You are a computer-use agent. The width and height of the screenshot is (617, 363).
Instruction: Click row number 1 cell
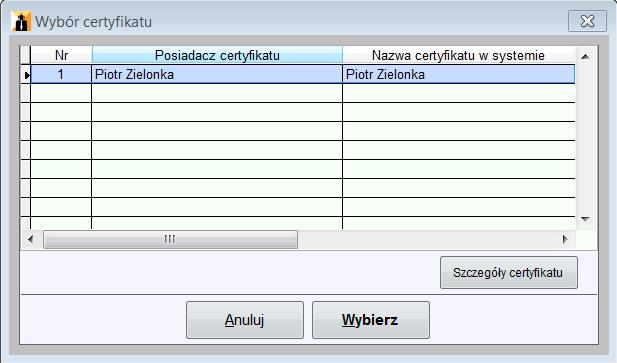[x=61, y=74]
